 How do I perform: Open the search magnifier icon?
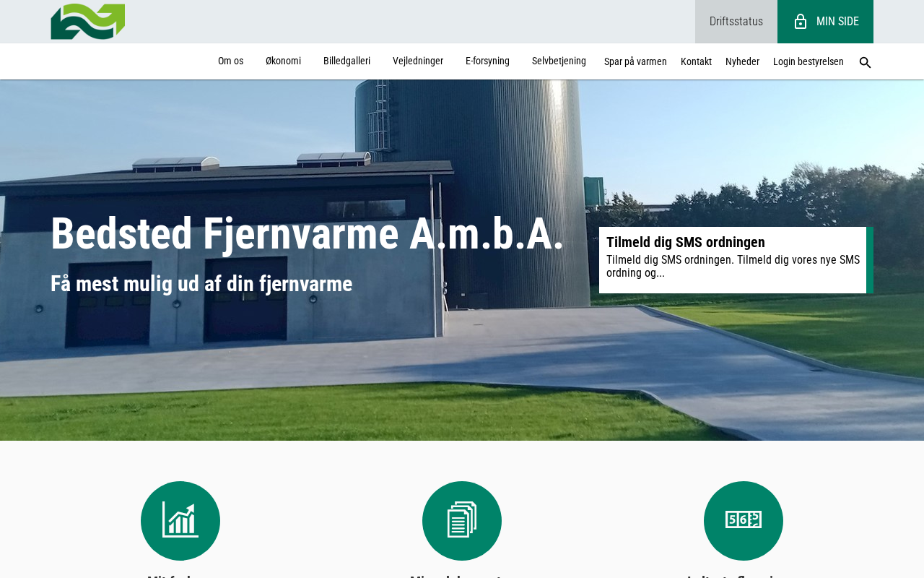(x=865, y=63)
